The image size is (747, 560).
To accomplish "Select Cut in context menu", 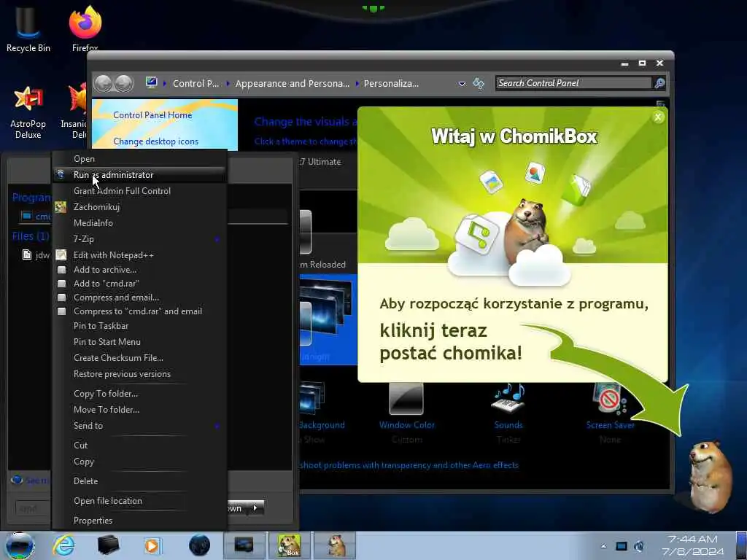I will click(x=139, y=446).
